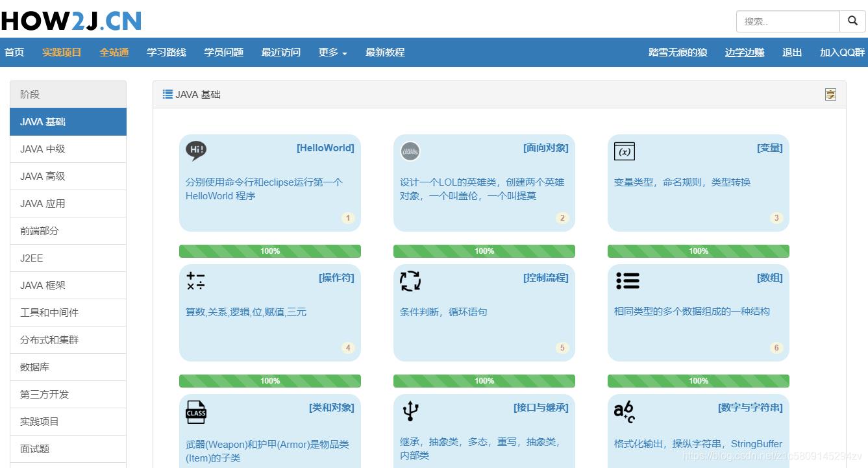Click the HOW2J.CN site logo
Screen dimensions: 868x468
[x=71, y=21]
